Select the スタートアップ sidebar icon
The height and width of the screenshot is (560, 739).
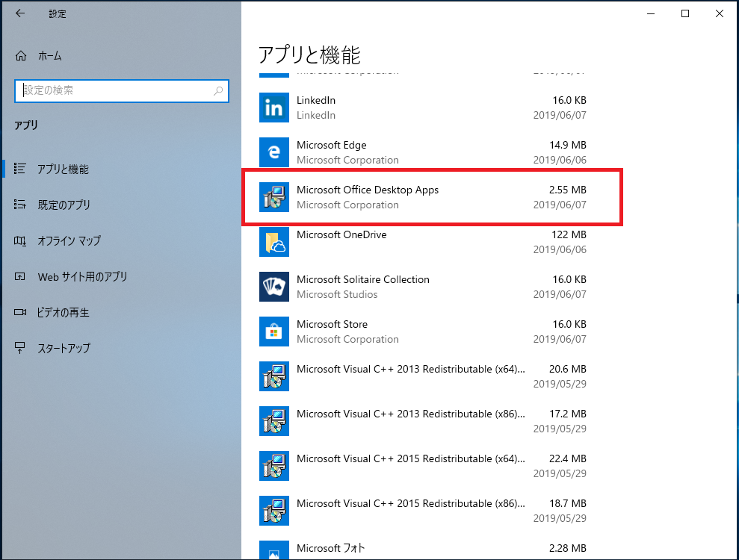click(x=19, y=348)
